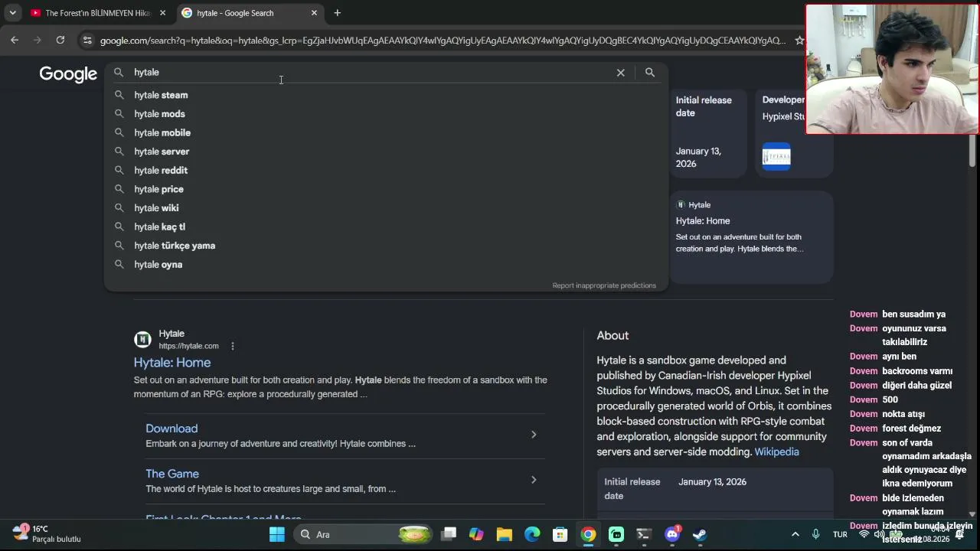Open the green streaming app in taskbar
The height and width of the screenshot is (551, 980).
click(616, 534)
